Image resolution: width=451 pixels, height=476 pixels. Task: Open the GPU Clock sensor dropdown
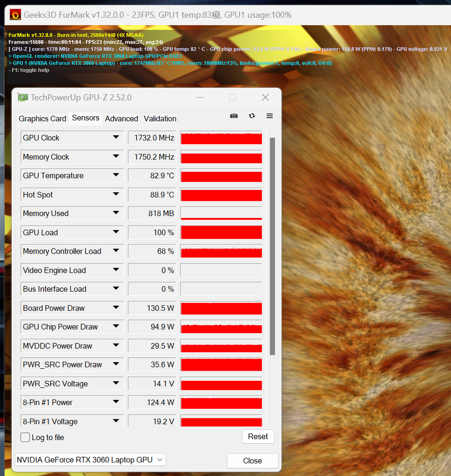[x=116, y=137]
